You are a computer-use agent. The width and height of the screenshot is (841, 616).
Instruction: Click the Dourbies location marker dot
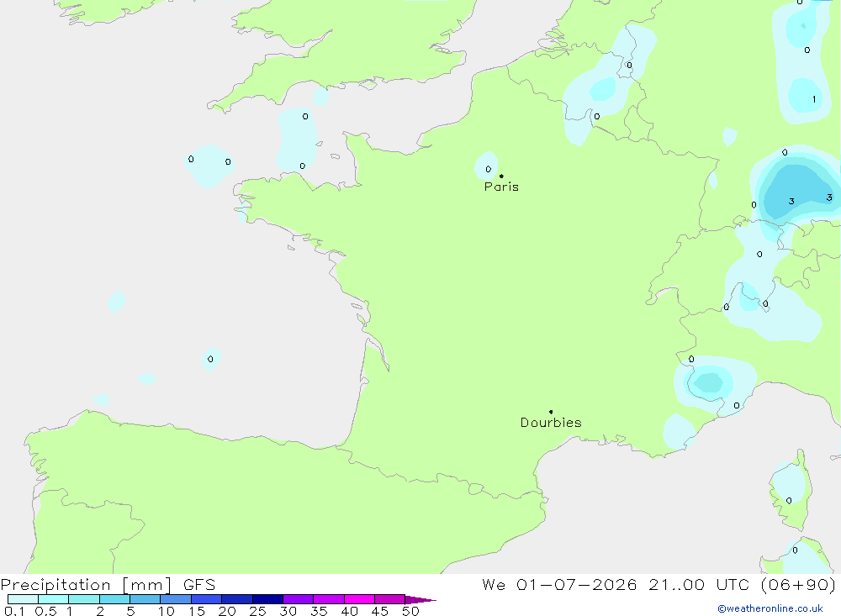pyautogui.click(x=551, y=412)
